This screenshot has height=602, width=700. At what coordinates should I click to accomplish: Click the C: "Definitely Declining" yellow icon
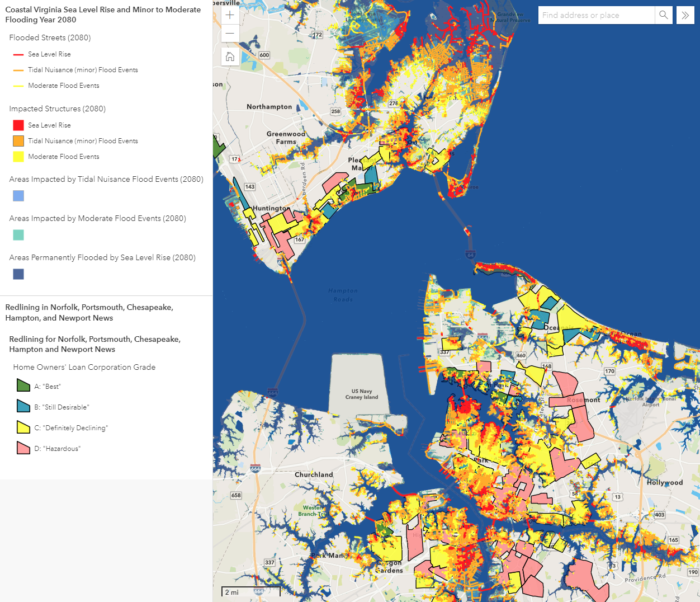pyautogui.click(x=23, y=427)
